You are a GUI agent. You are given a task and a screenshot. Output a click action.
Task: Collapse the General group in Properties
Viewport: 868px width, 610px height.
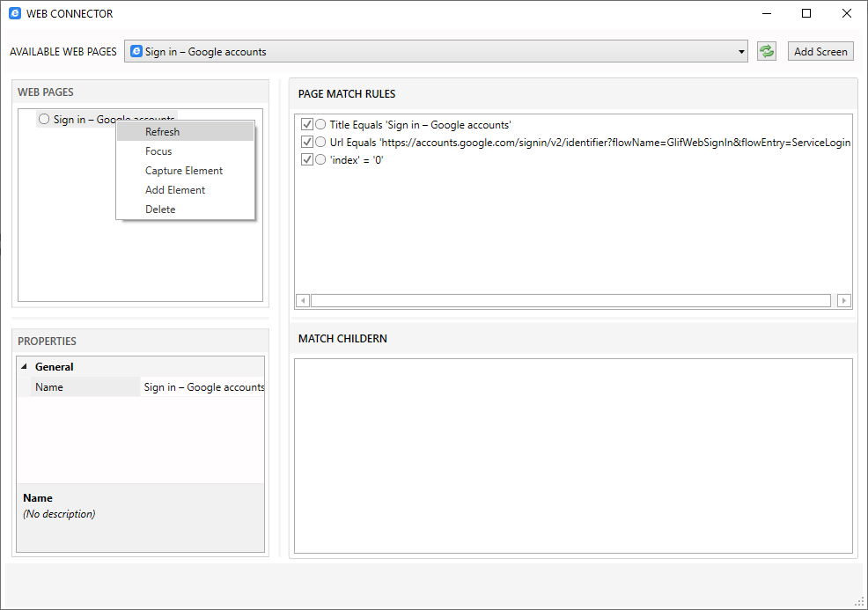click(24, 366)
